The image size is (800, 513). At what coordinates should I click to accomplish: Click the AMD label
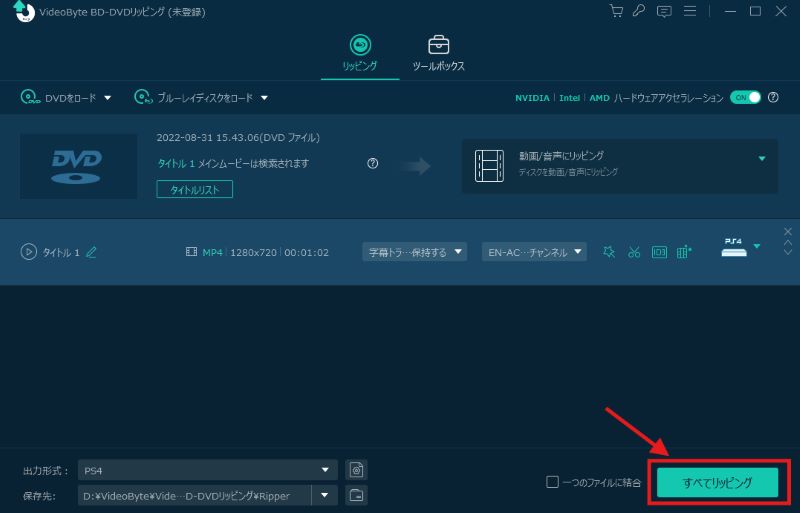pos(599,97)
